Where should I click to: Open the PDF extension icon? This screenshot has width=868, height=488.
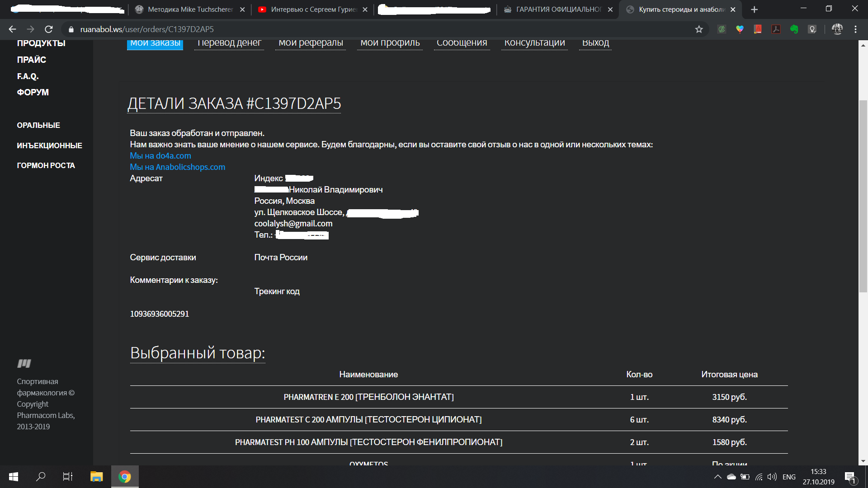(x=776, y=29)
